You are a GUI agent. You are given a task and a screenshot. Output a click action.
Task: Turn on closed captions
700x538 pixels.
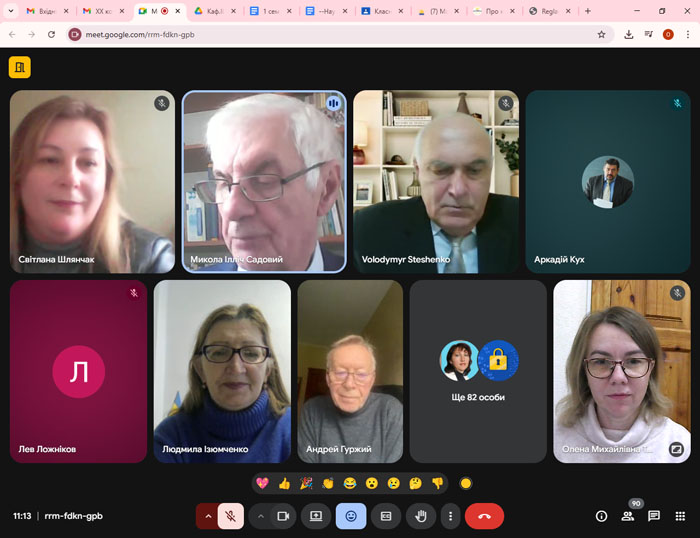386,516
